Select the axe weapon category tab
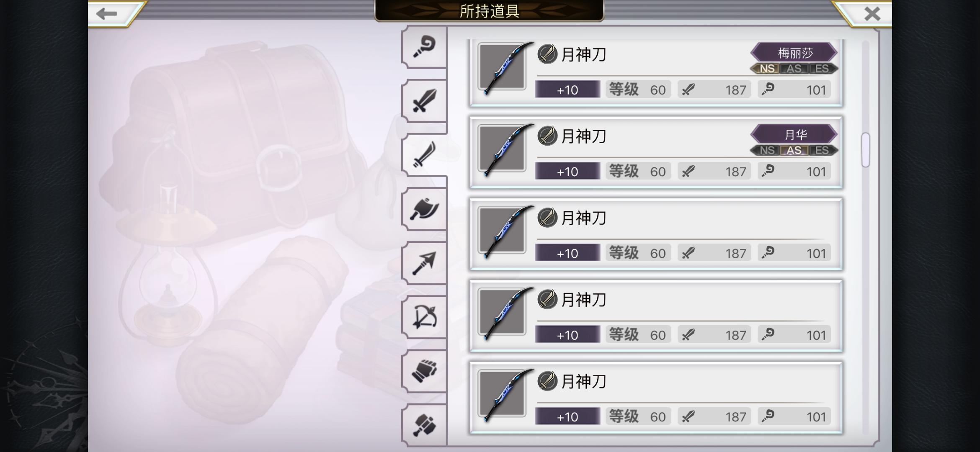Screen dimensions: 980x452 point(424,209)
